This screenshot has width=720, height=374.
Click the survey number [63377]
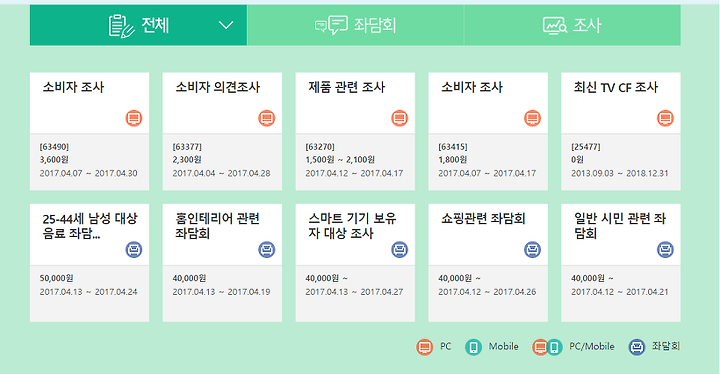click(x=187, y=147)
